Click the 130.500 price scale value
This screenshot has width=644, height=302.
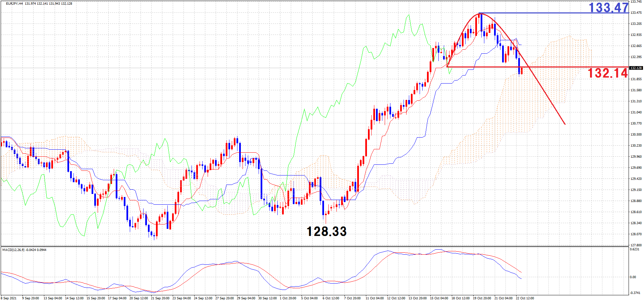636,135
